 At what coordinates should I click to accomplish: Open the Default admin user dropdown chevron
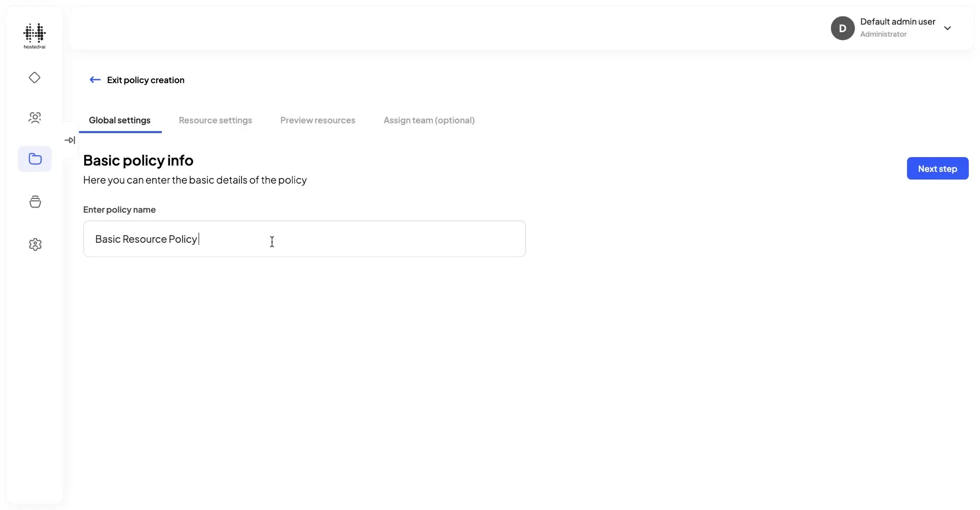pos(948,28)
